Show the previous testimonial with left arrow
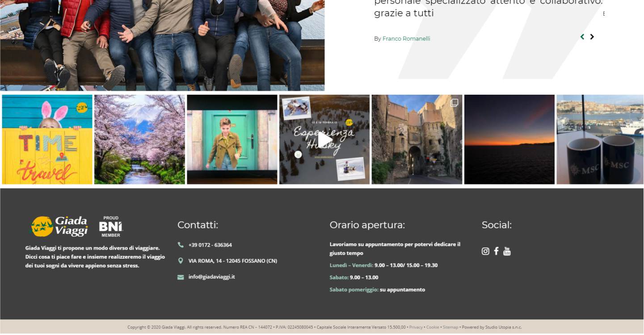The width and height of the screenshot is (644, 335). (582, 37)
